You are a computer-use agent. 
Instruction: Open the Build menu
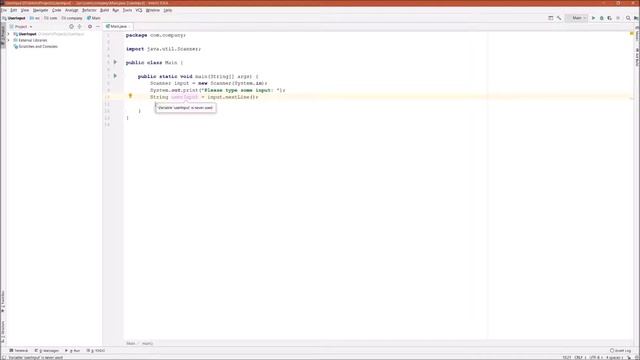click(104, 10)
